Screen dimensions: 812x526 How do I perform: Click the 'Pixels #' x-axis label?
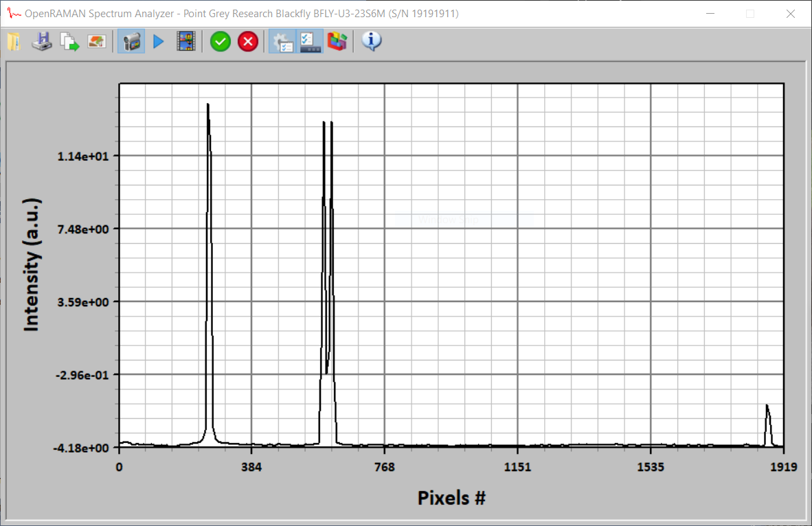(x=451, y=498)
